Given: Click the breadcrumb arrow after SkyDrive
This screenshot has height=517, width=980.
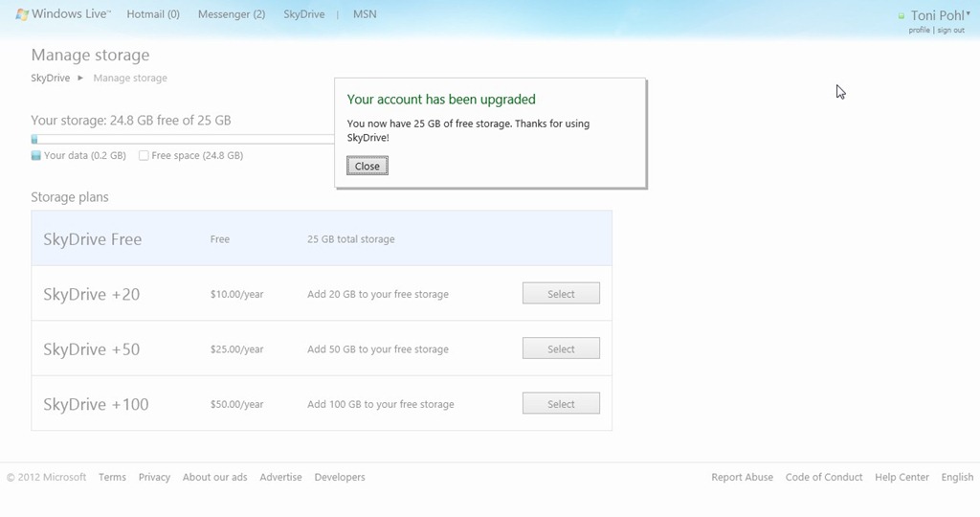Looking at the screenshot, I should (80, 78).
